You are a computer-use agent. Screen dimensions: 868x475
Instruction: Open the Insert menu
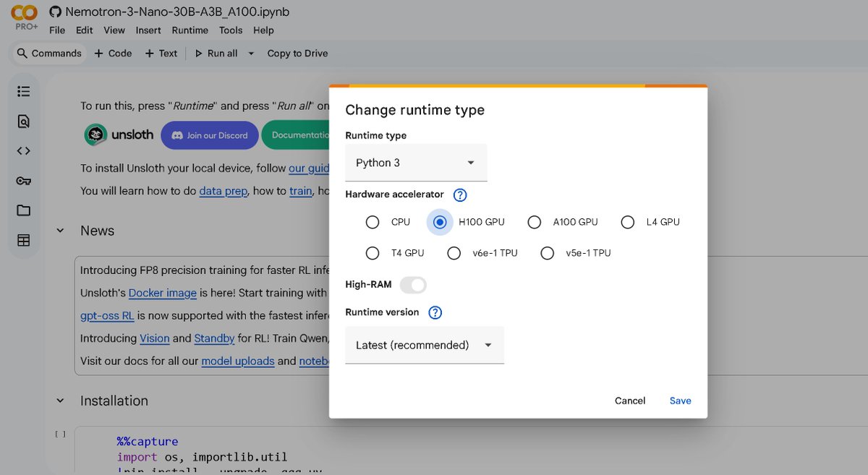[x=148, y=30]
